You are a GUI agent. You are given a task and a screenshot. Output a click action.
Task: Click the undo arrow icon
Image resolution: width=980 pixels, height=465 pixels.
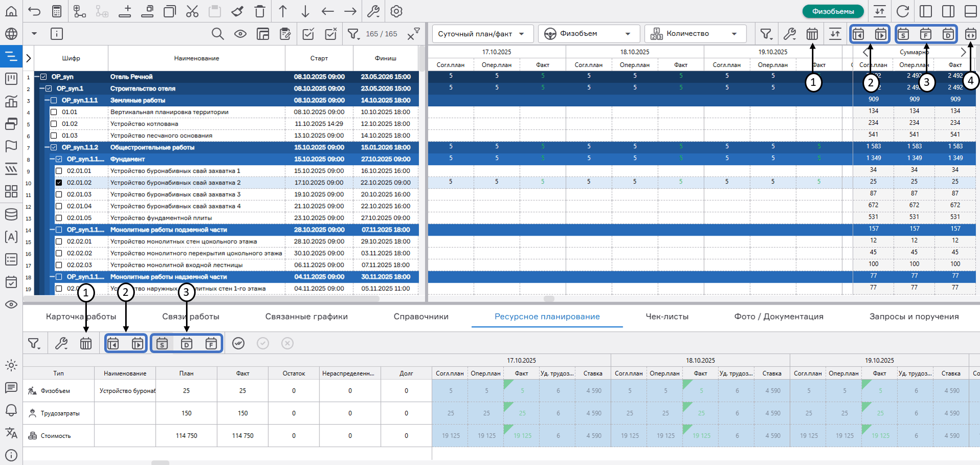(34, 11)
